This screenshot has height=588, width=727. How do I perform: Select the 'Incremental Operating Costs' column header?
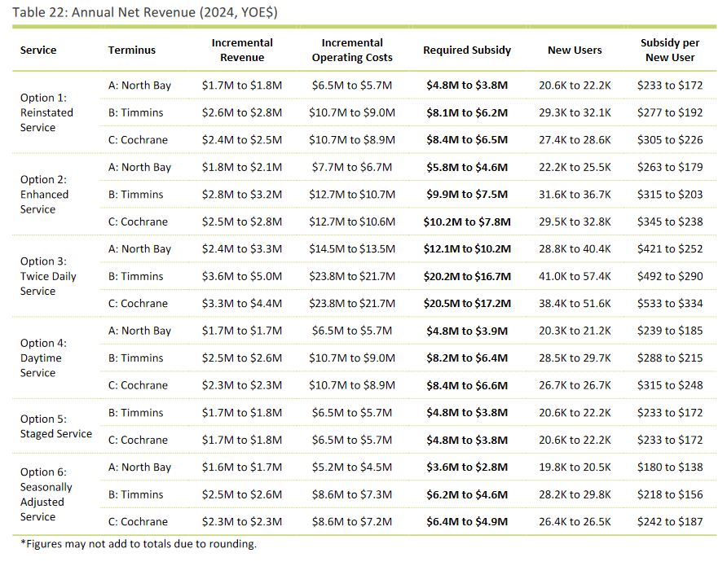pyautogui.click(x=352, y=50)
